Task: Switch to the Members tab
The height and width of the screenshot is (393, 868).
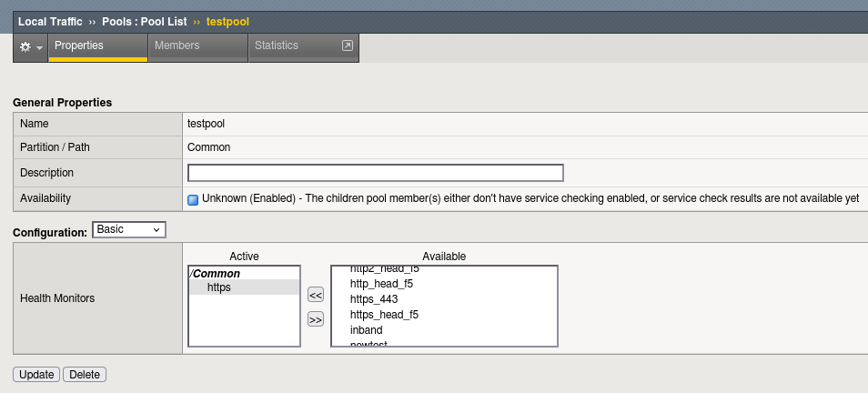Action: 198,47
